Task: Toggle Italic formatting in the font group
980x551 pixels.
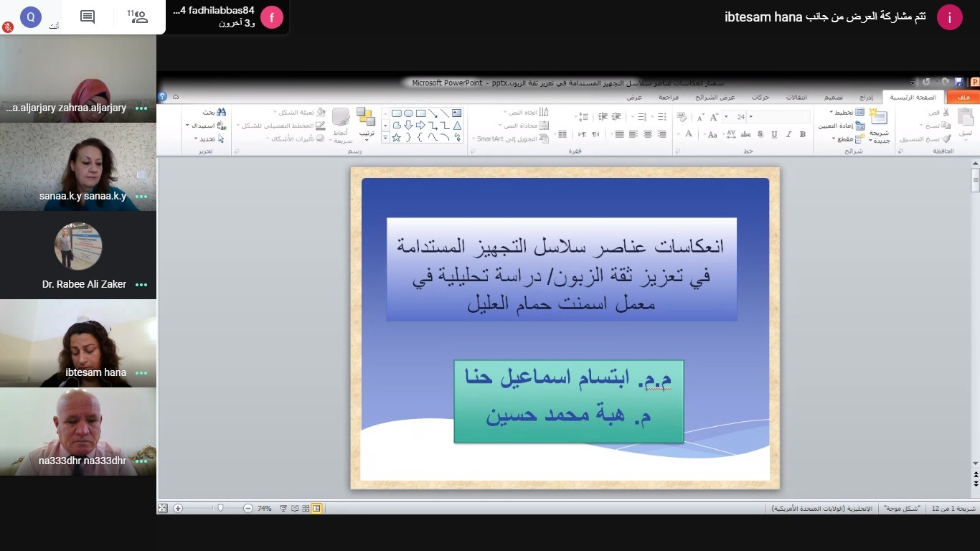Action: 788,134
